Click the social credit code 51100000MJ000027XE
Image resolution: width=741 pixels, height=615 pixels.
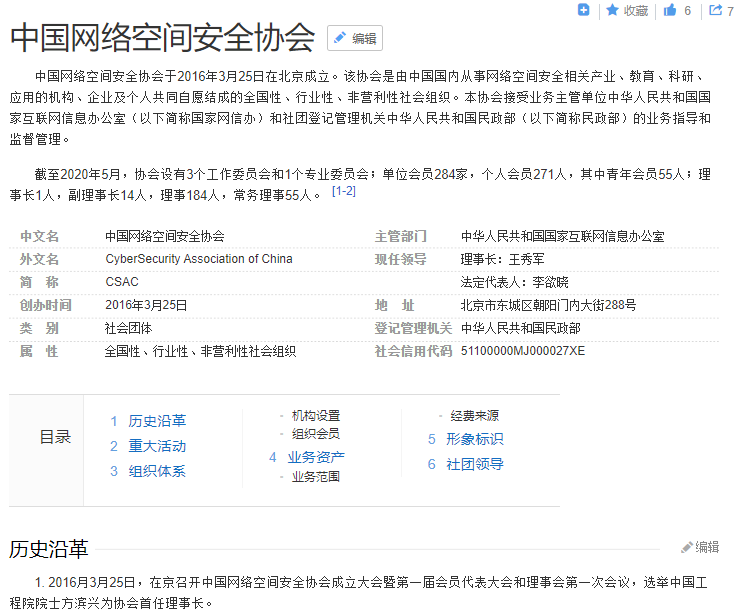pos(522,352)
